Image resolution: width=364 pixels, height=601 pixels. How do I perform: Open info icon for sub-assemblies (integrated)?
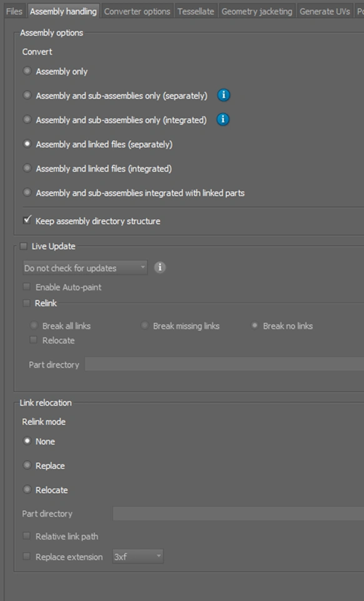[x=223, y=120]
